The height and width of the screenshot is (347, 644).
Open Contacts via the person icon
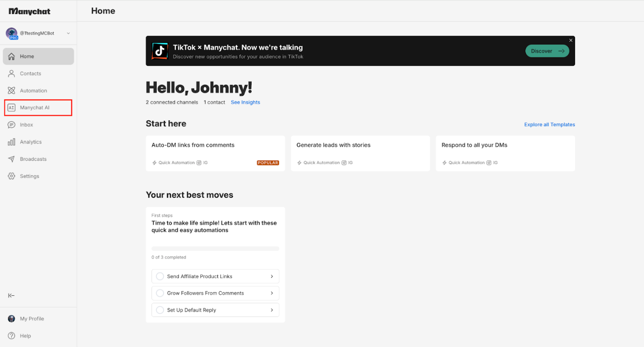click(12, 73)
